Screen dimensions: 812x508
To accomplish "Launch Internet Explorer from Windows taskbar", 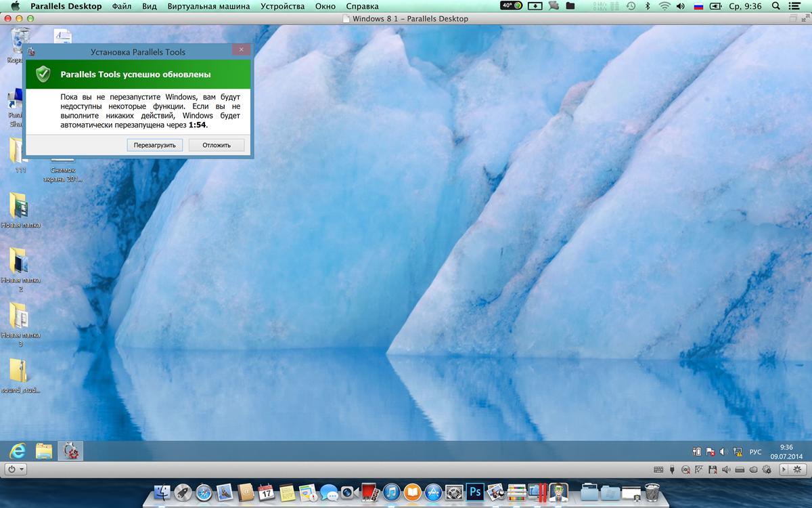I will click(17, 451).
